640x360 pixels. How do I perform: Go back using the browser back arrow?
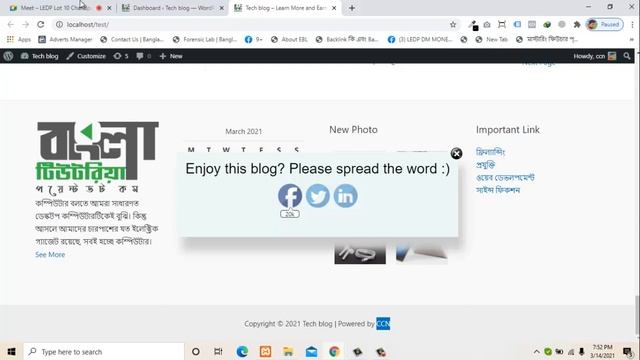click(11, 24)
